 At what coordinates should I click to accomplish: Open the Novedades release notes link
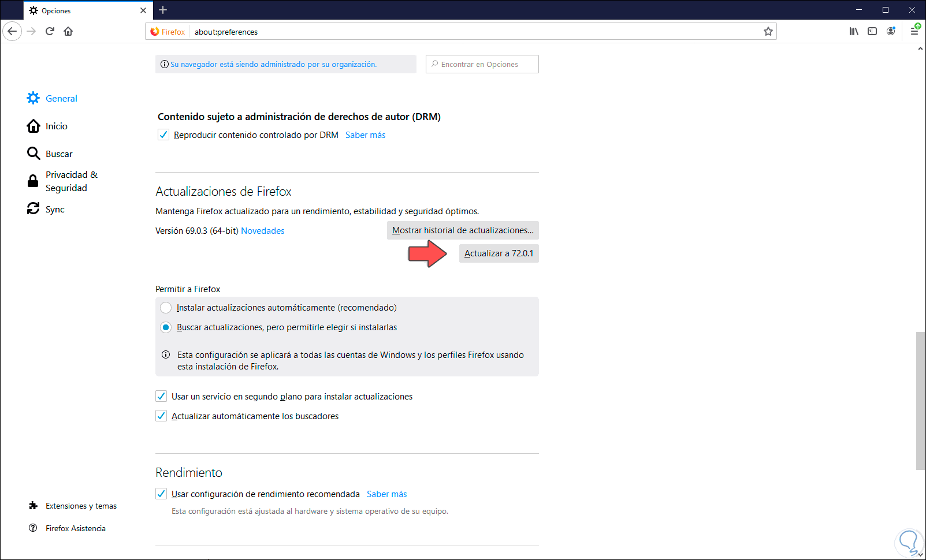coord(263,231)
